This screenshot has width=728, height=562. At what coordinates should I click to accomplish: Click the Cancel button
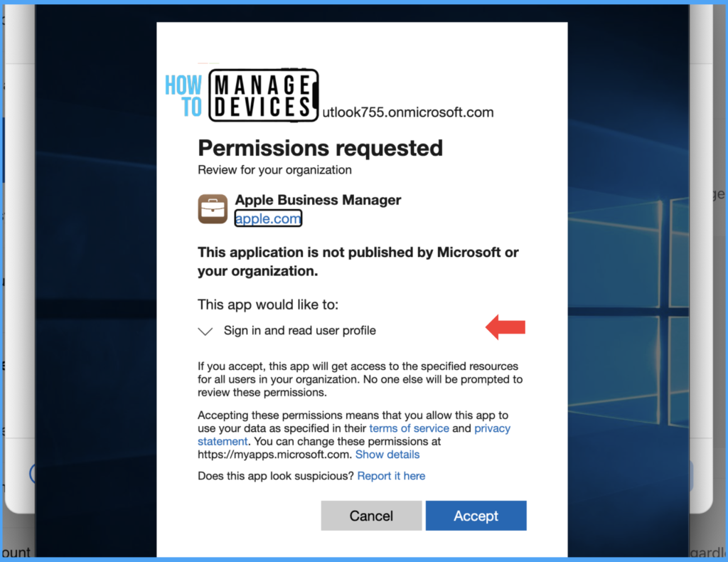[x=371, y=516]
